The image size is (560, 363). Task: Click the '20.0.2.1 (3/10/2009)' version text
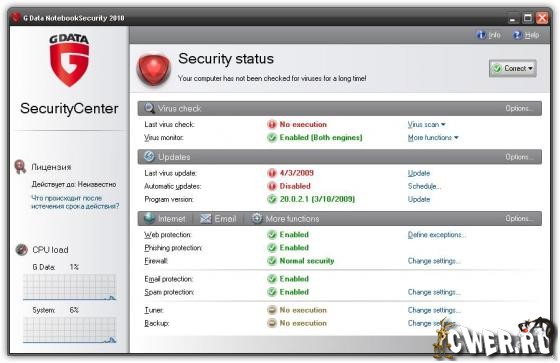[x=317, y=199]
